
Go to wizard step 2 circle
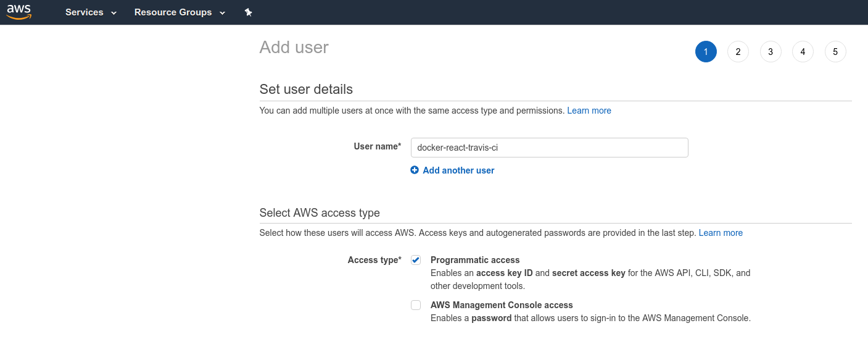[738, 52]
